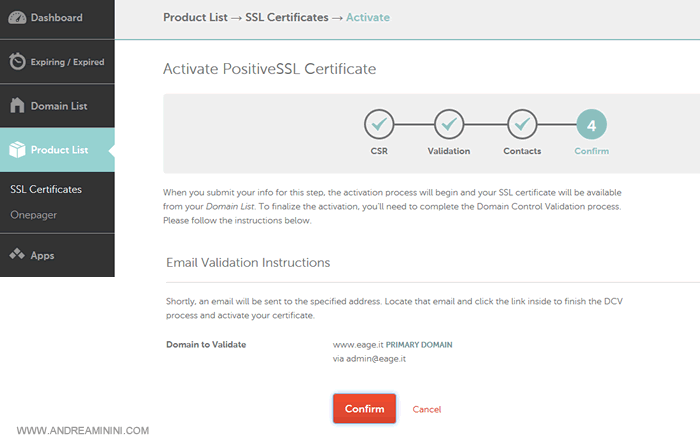This screenshot has width=700, height=445.
Task: Click the Apps diamond icon
Action: tap(17, 255)
